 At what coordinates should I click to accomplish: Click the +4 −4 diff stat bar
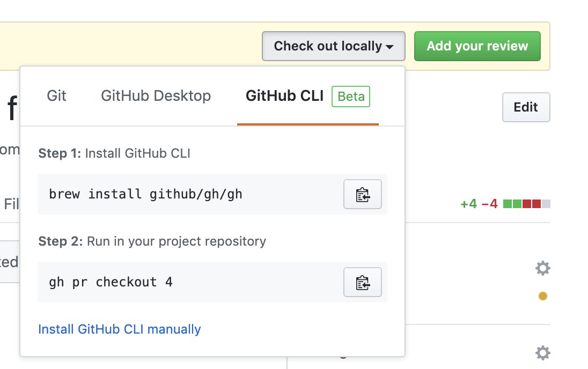505,204
